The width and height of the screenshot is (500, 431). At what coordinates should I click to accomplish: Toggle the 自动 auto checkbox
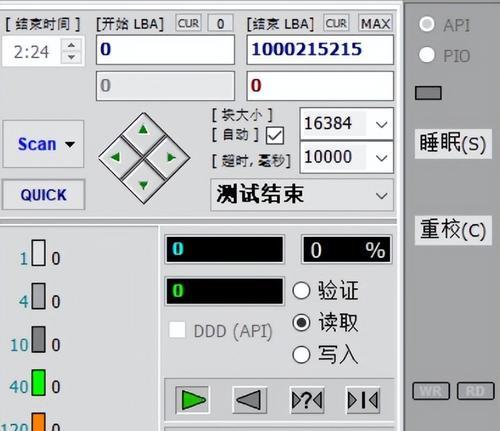click(x=275, y=136)
